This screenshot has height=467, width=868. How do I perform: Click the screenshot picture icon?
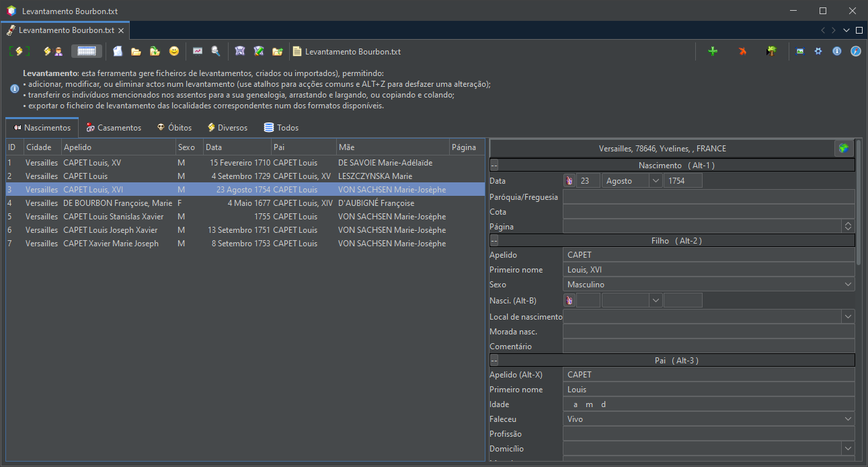[x=800, y=51]
